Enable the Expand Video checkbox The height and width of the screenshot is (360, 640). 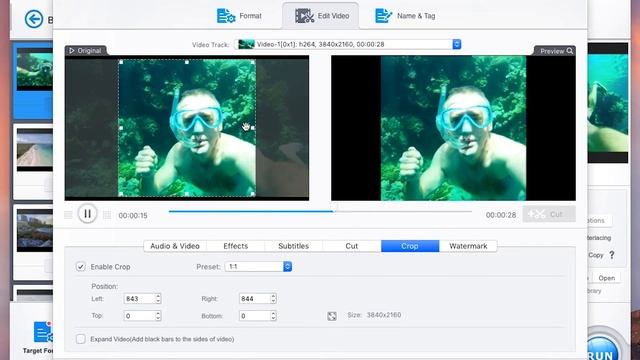81,339
